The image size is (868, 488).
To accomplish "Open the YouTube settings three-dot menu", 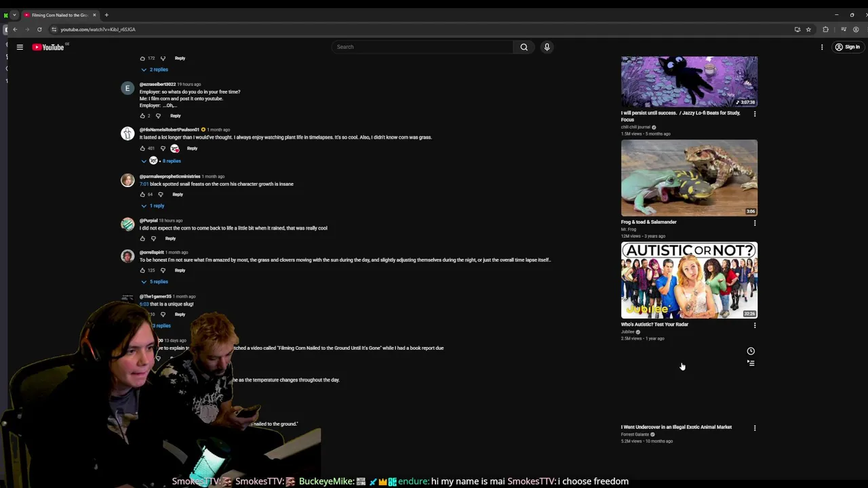I will click(x=822, y=47).
